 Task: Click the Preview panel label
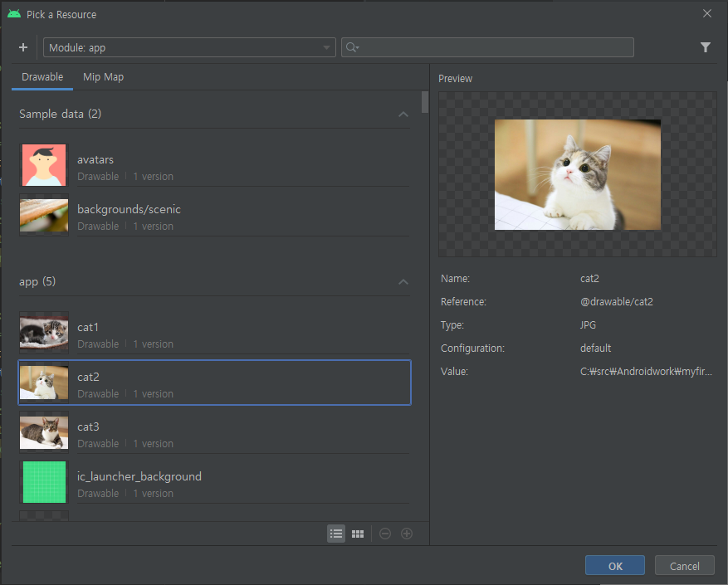point(455,79)
